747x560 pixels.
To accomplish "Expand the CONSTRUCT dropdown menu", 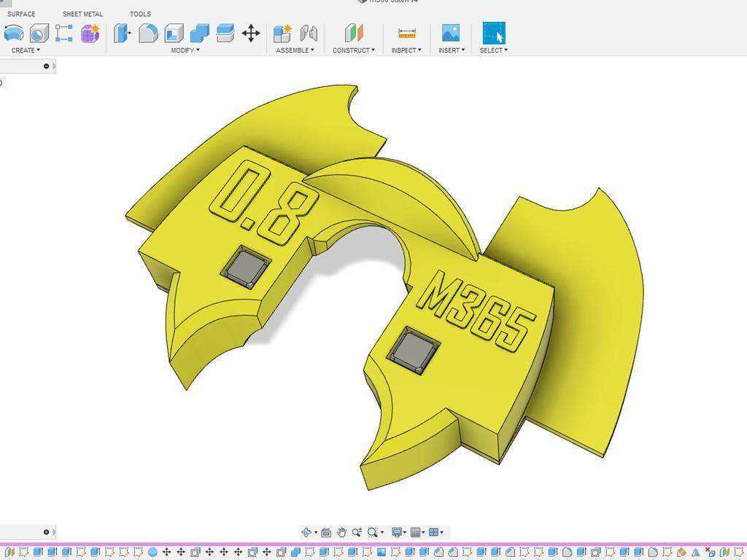I will click(354, 50).
